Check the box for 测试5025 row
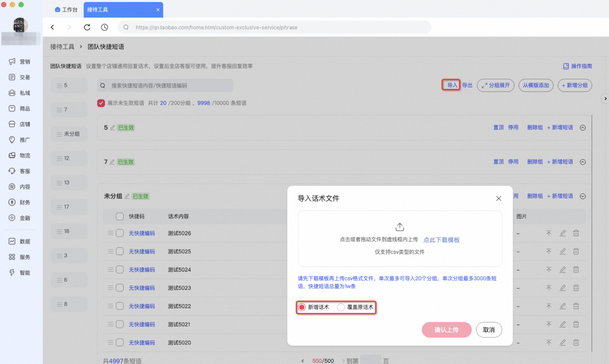Screen dimensions: 609x364 click(120, 251)
